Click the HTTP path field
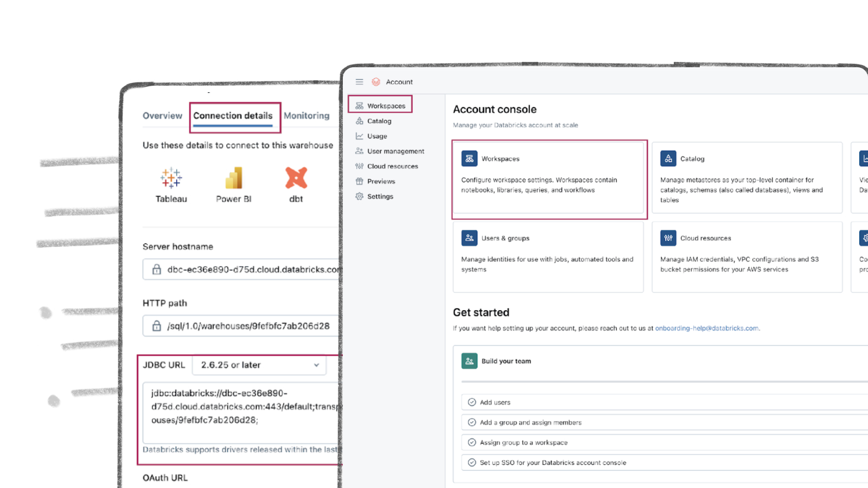This screenshot has width=868, height=488. (242, 326)
